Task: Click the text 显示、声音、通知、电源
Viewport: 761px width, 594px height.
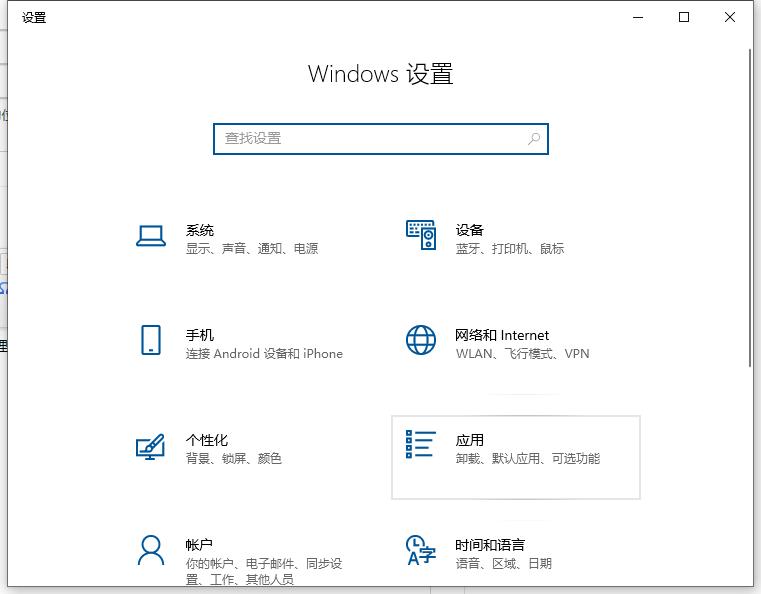Action: [x=252, y=248]
